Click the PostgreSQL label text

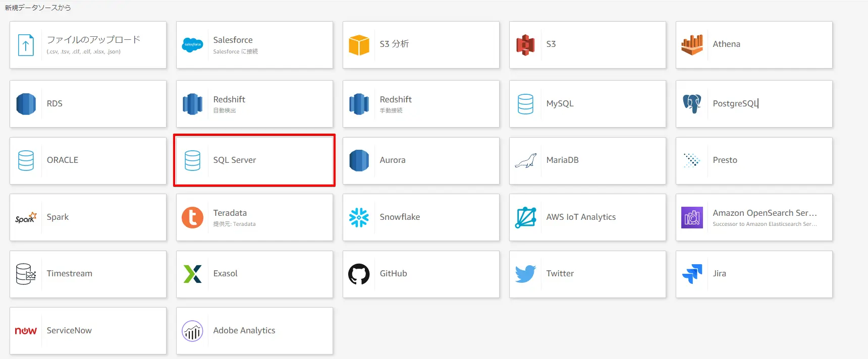coord(735,103)
